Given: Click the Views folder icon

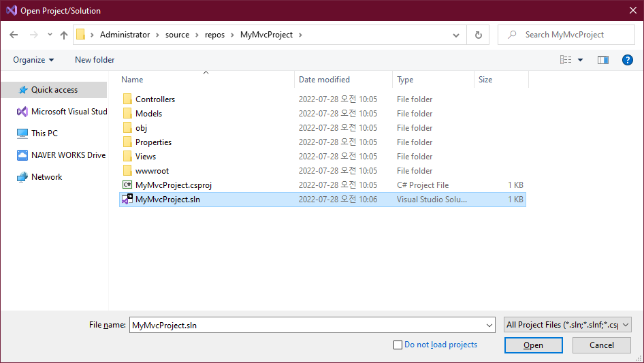Looking at the screenshot, I should [127, 157].
